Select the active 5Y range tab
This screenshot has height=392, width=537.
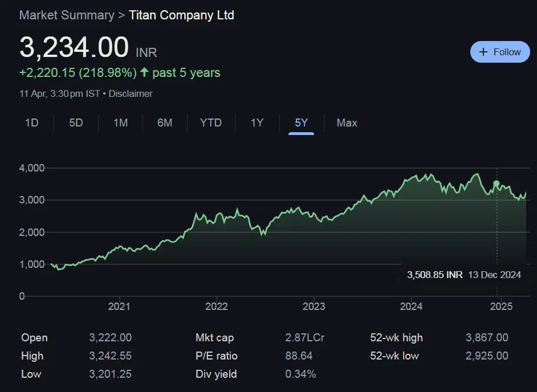[302, 123]
